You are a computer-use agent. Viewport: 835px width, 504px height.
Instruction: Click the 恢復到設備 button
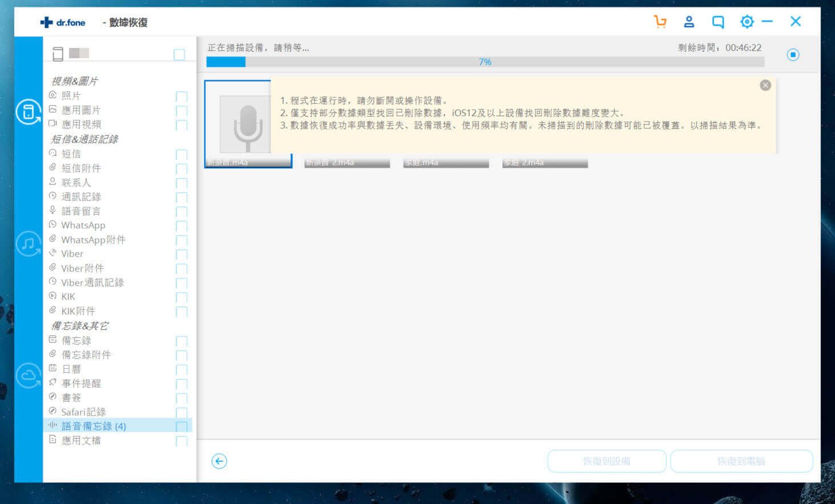[x=606, y=461]
